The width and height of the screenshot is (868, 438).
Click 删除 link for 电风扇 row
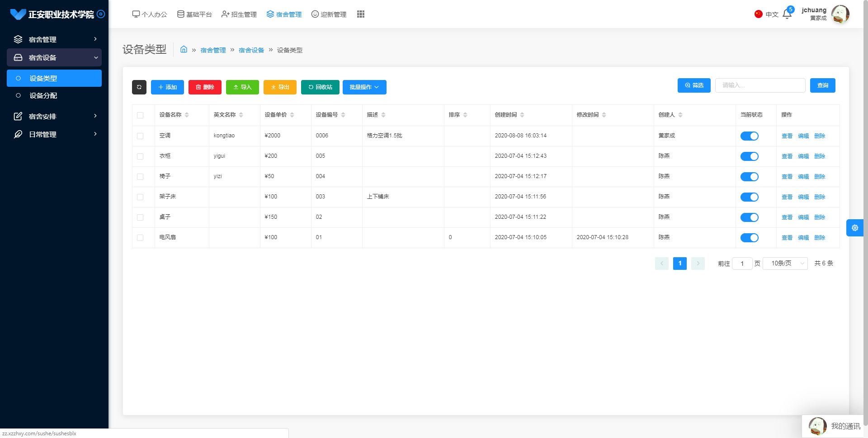click(x=820, y=238)
